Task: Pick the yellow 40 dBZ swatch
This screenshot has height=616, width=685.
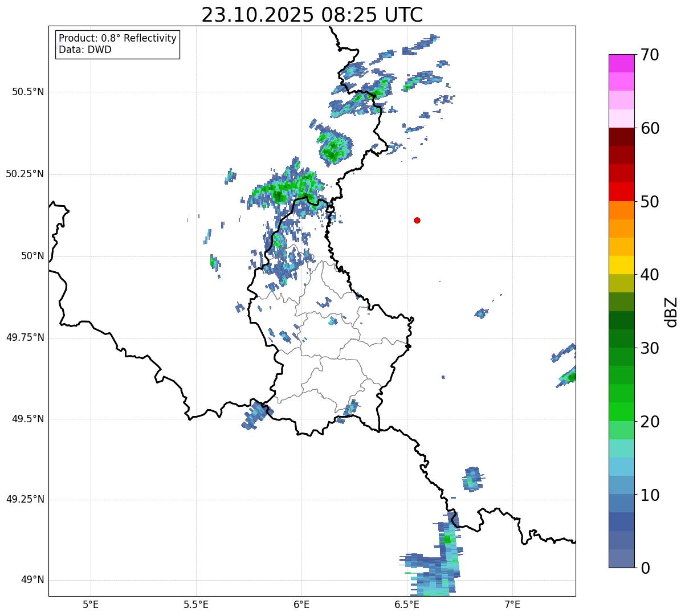Action: pos(622,266)
